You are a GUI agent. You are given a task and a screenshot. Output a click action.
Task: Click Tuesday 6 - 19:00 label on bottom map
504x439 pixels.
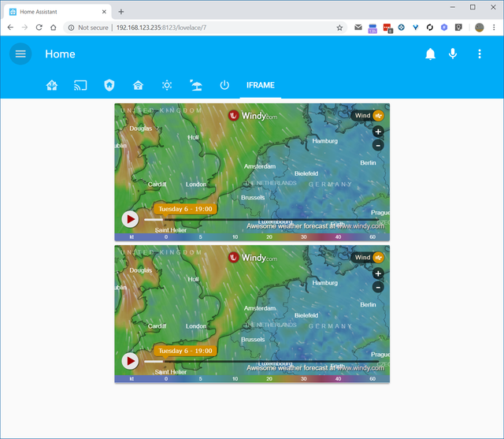click(x=185, y=351)
